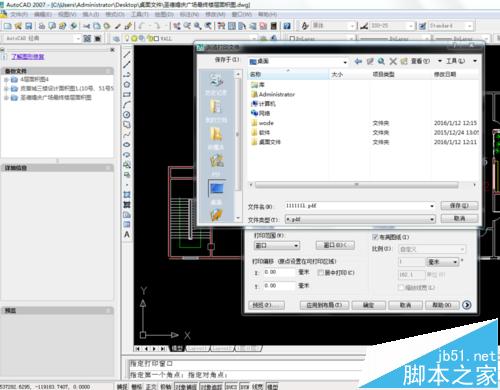Open the Save in location dropdown
The height and width of the screenshot is (390, 500).
[345, 62]
